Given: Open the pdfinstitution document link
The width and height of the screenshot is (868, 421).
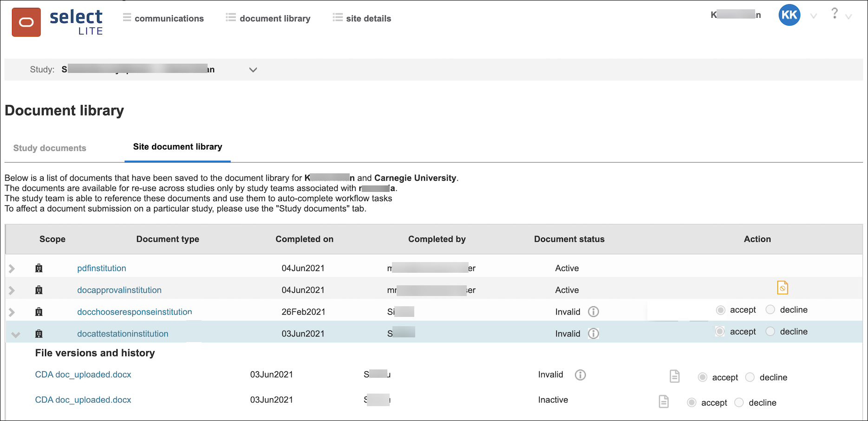Looking at the screenshot, I should [x=101, y=268].
